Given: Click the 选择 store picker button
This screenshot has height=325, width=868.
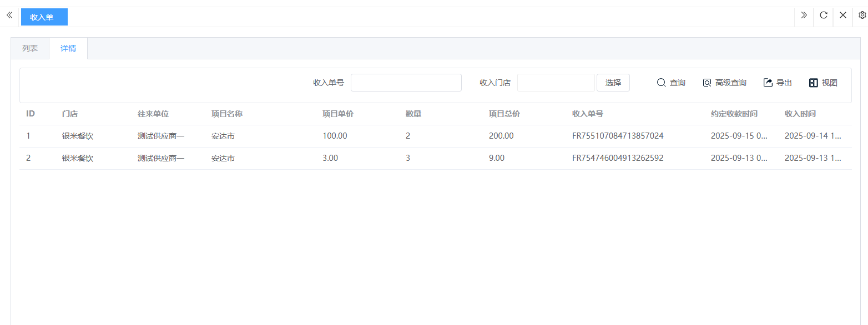Looking at the screenshot, I should pyautogui.click(x=613, y=83).
